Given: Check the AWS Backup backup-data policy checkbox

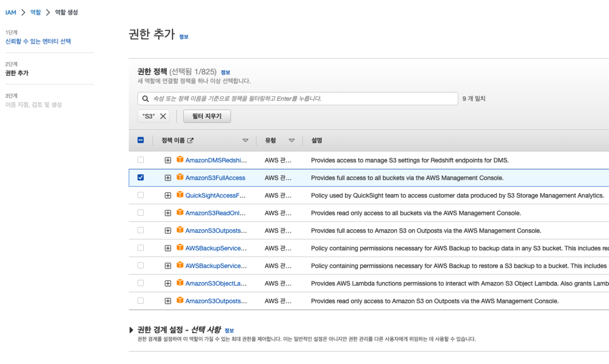Looking at the screenshot, I should click(x=141, y=248).
